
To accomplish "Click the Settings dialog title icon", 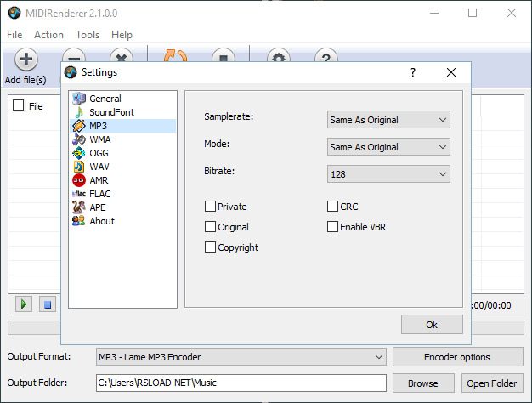I will (71, 72).
